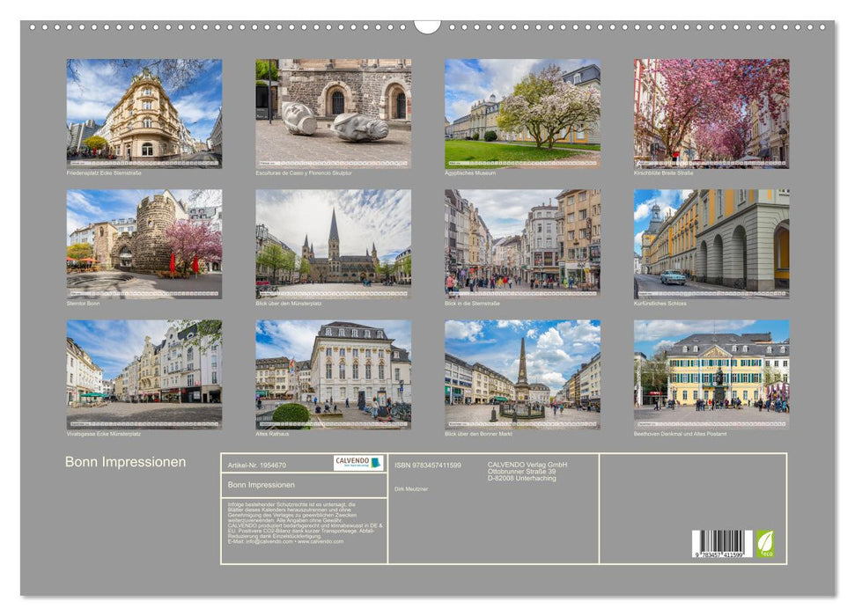
Task: Select the Artikel-Nr. 1954670 field
Action: [x=257, y=465]
